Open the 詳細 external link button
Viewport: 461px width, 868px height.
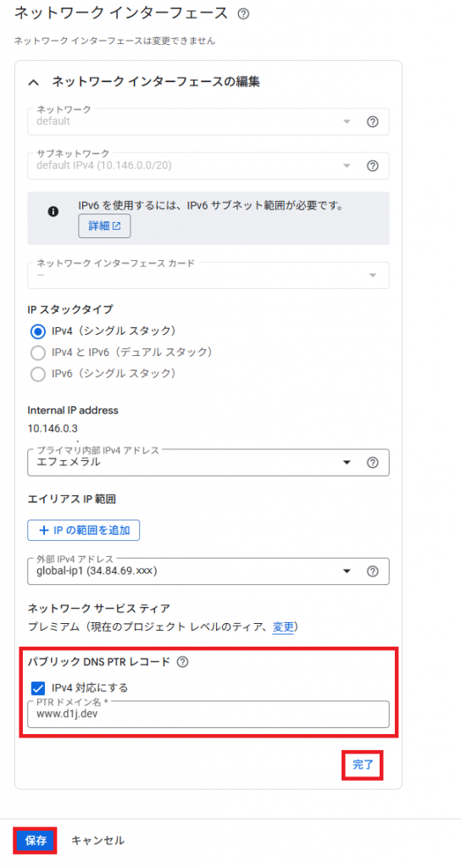104,225
